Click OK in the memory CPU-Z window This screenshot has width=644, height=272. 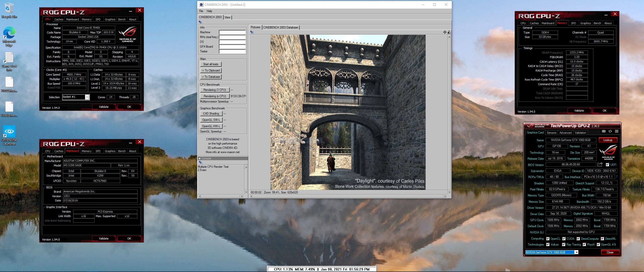[x=605, y=111]
